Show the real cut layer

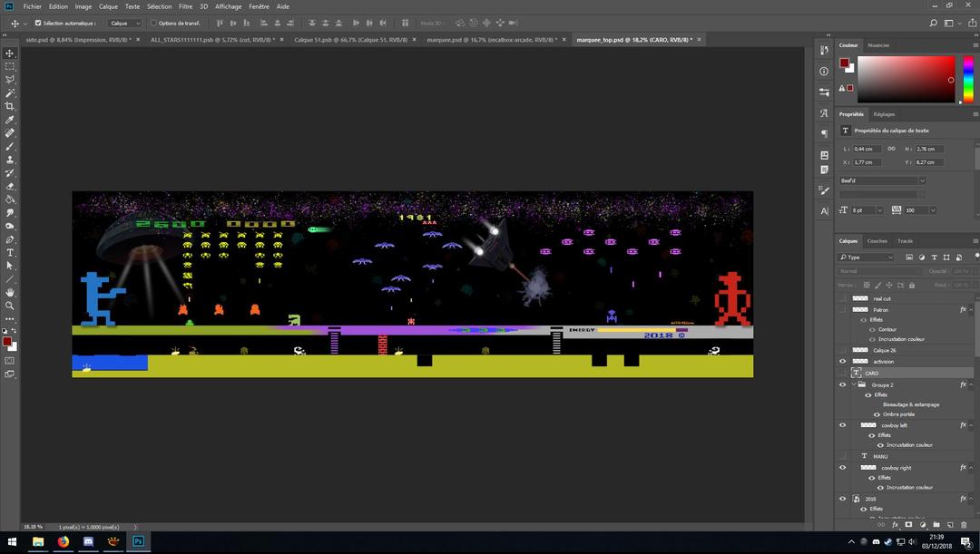click(x=842, y=298)
